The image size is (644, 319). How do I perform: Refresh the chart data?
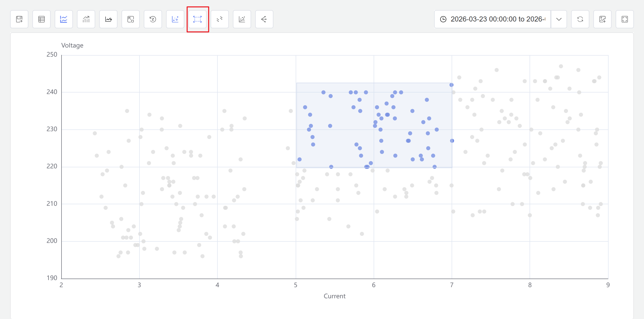(x=580, y=19)
